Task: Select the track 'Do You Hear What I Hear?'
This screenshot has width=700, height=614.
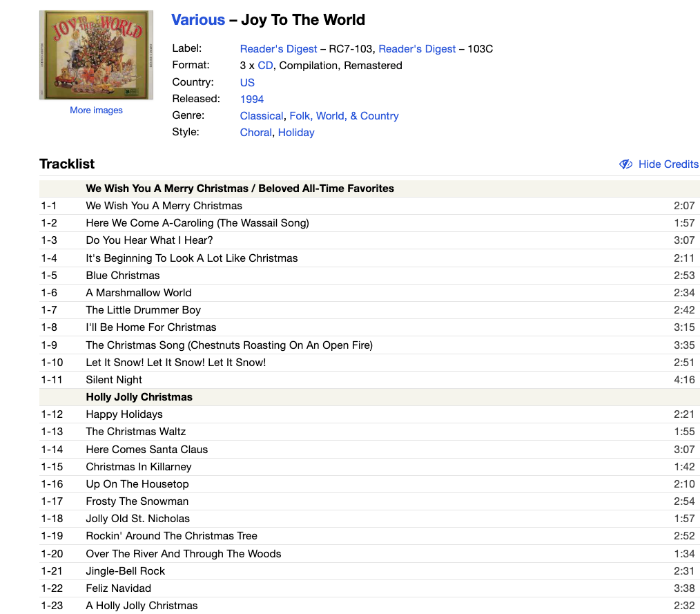Action: tap(149, 240)
